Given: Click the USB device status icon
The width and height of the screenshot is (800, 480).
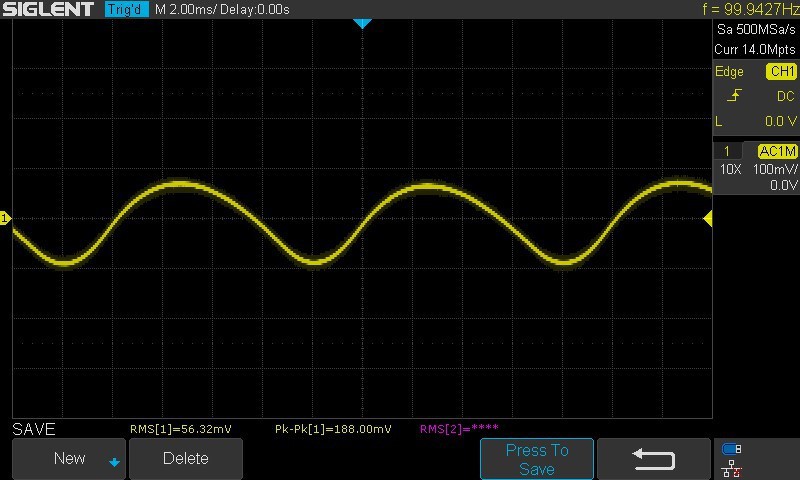Looking at the screenshot, I should pyautogui.click(x=732, y=449).
